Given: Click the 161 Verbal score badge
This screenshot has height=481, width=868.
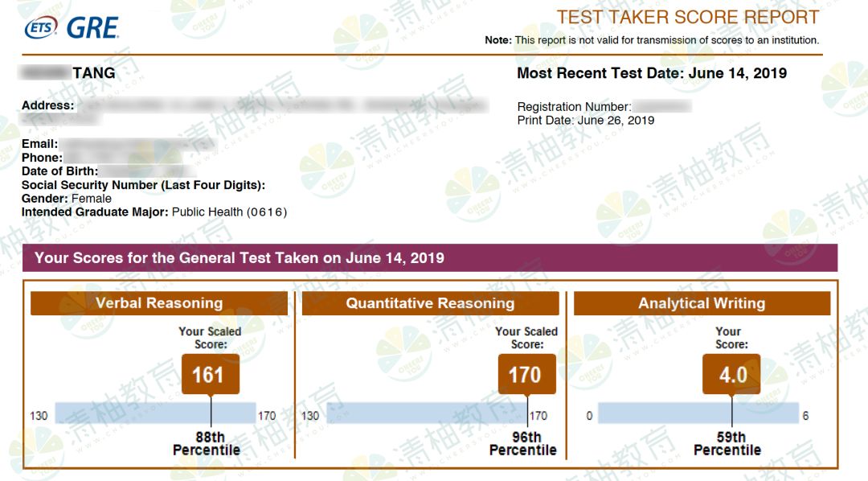Looking at the screenshot, I should pos(211,375).
